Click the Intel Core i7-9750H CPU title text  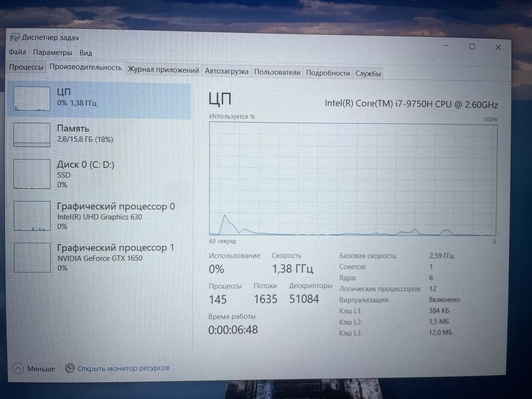[411, 104]
